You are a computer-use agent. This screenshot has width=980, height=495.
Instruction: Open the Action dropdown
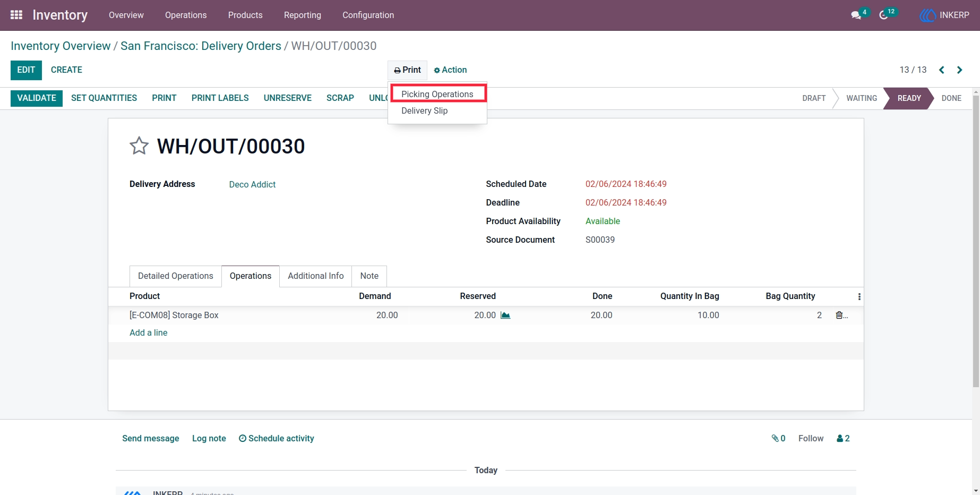(x=450, y=70)
